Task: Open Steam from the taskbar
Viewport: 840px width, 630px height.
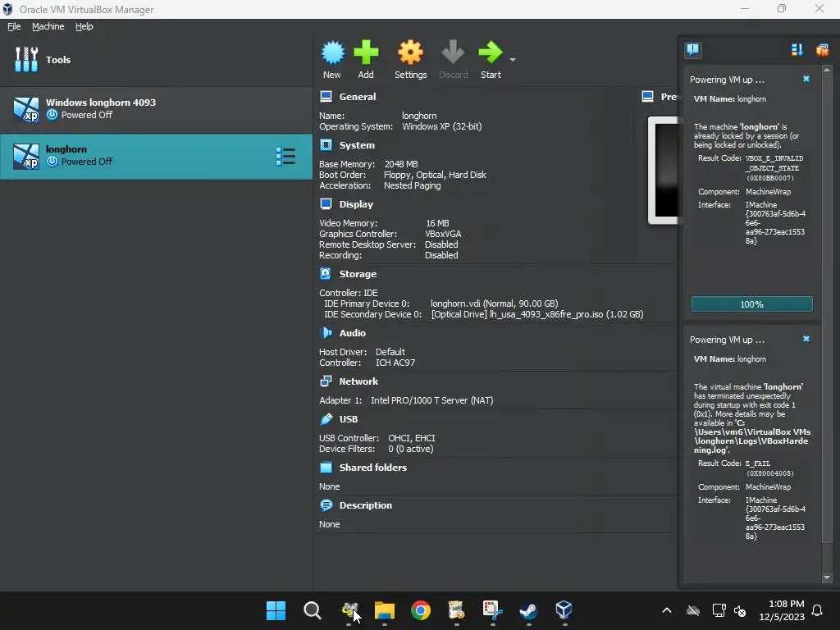Action: 529,610
